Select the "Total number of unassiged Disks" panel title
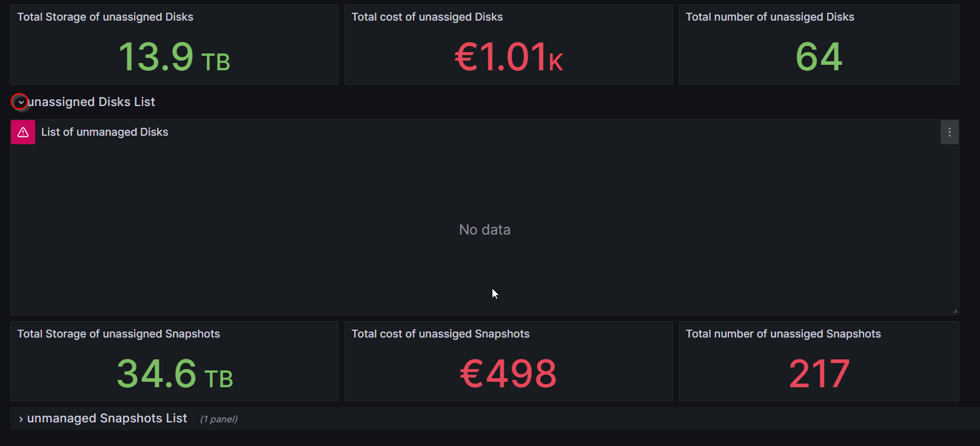 (770, 17)
